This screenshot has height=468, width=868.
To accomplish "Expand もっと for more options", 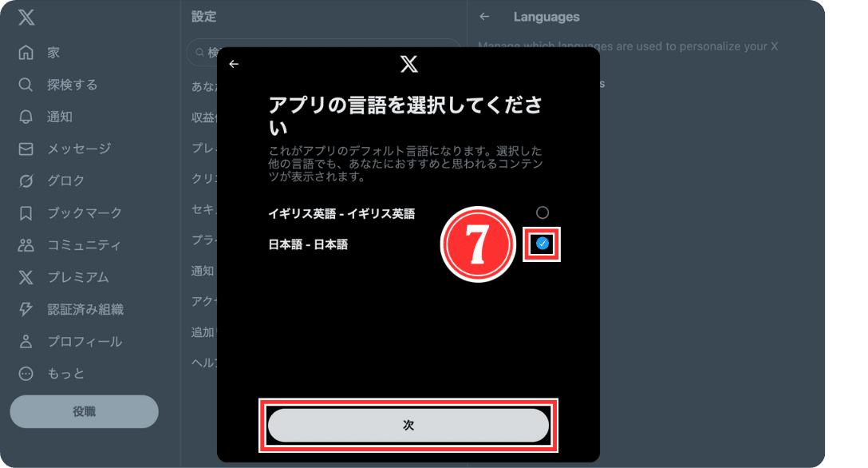I will [x=26, y=373].
